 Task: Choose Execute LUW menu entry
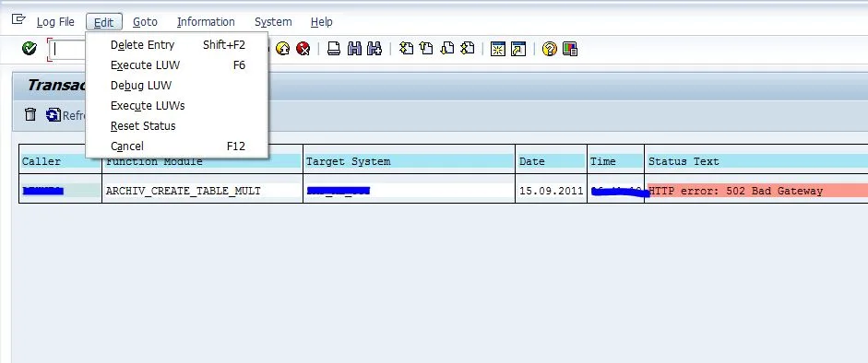pyautogui.click(x=177, y=65)
